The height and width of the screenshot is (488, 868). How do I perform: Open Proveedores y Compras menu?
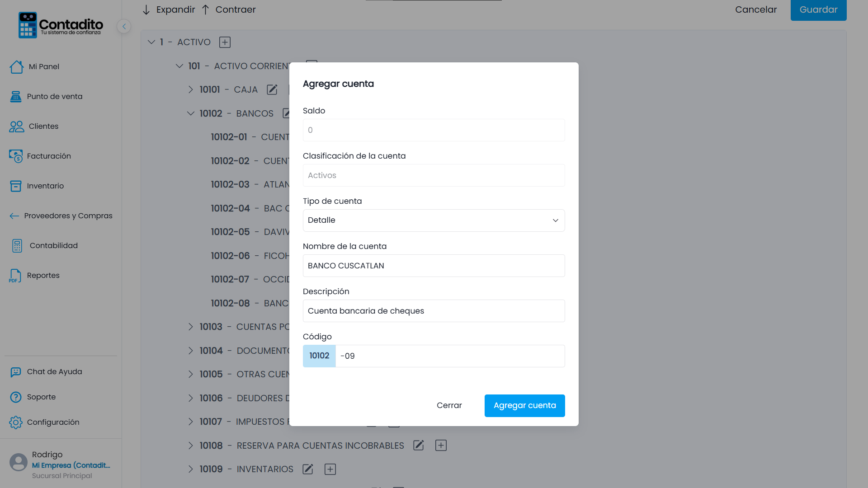[x=61, y=216]
